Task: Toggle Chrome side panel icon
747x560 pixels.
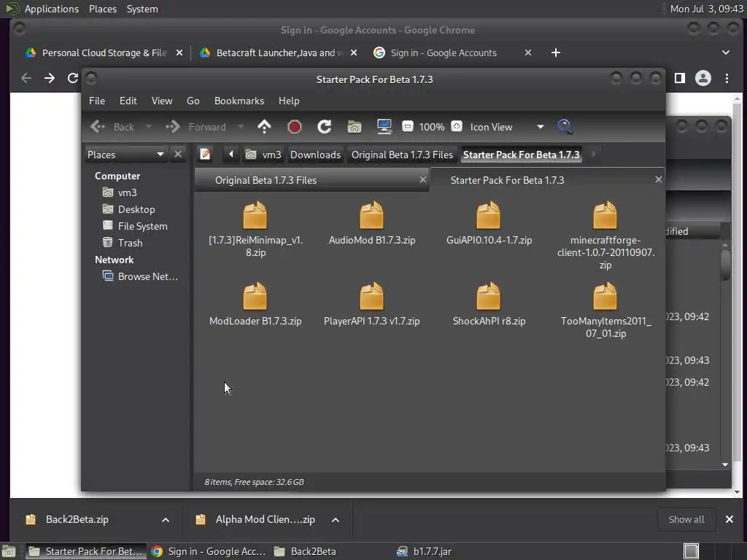Action: [x=680, y=78]
